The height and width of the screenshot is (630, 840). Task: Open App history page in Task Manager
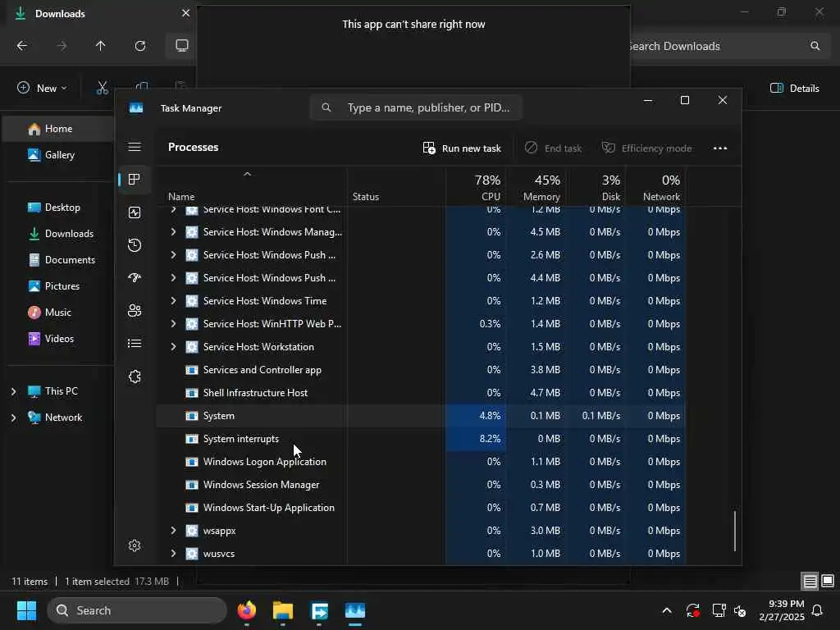click(x=135, y=245)
